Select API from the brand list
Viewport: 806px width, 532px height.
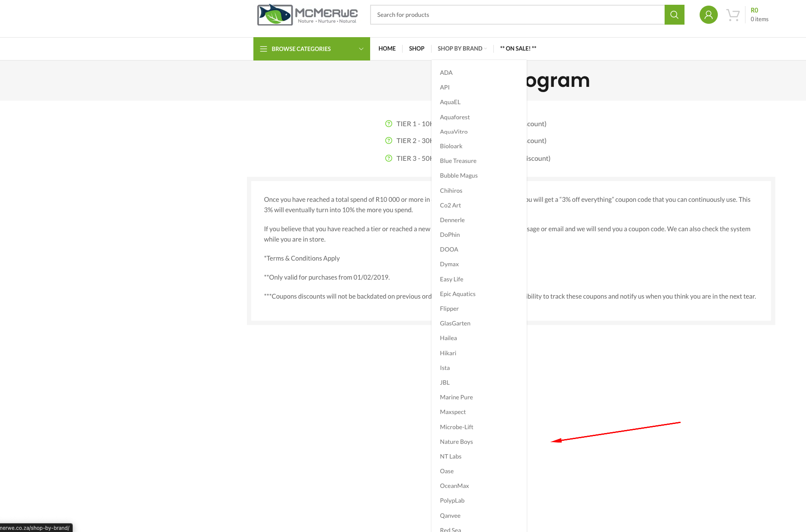pyautogui.click(x=445, y=87)
